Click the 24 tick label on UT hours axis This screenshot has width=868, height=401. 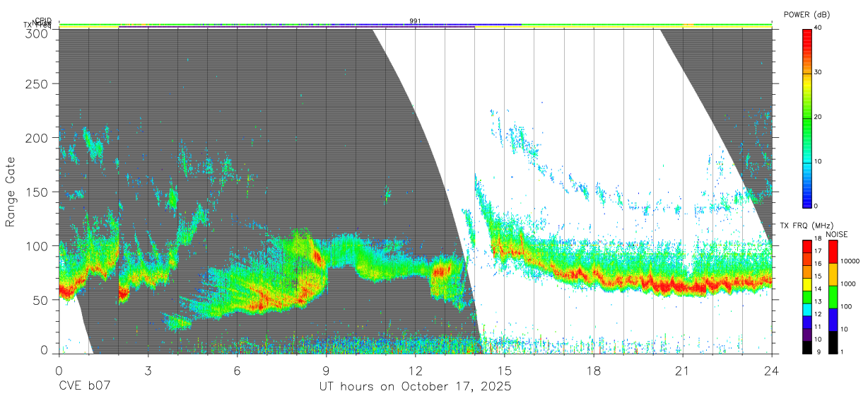tap(772, 370)
